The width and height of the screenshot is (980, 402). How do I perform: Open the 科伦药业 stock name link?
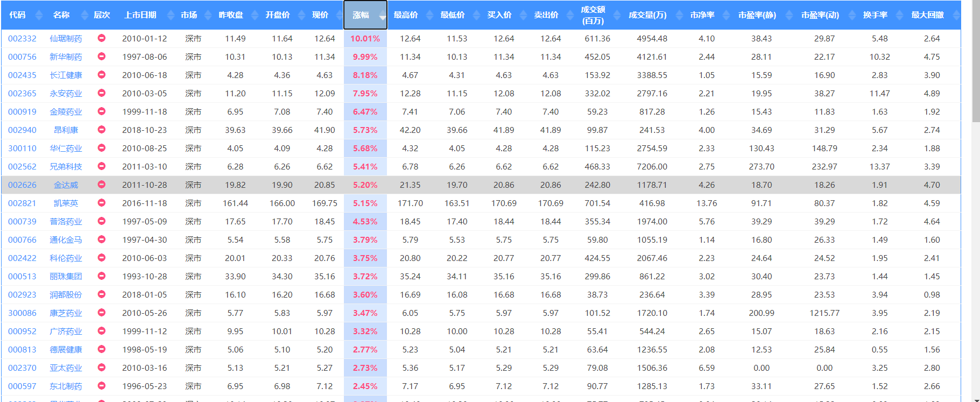pyautogui.click(x=66, y=258)
